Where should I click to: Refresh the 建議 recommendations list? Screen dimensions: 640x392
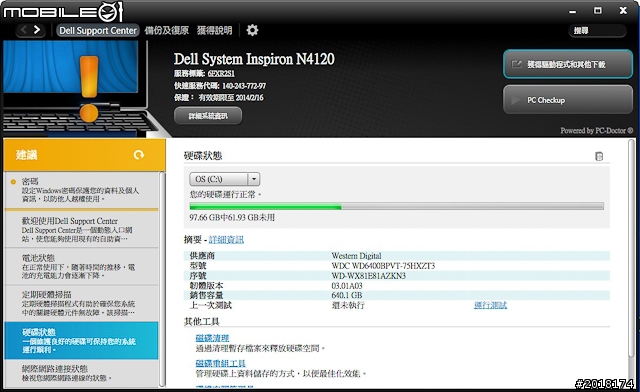(x=139, y=155)
